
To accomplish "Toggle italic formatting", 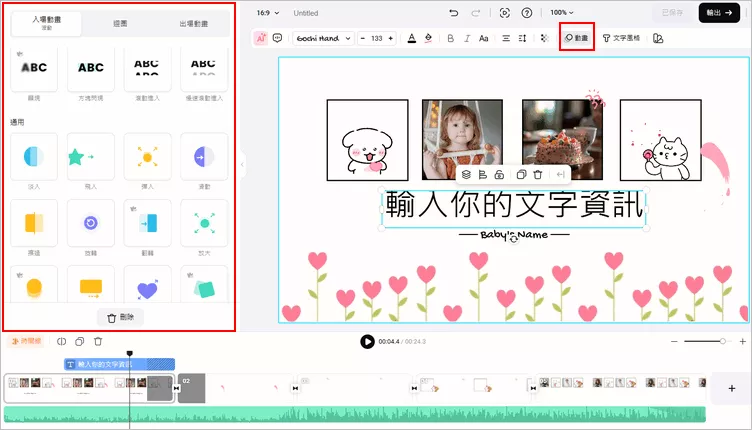I will coord(467,38).
